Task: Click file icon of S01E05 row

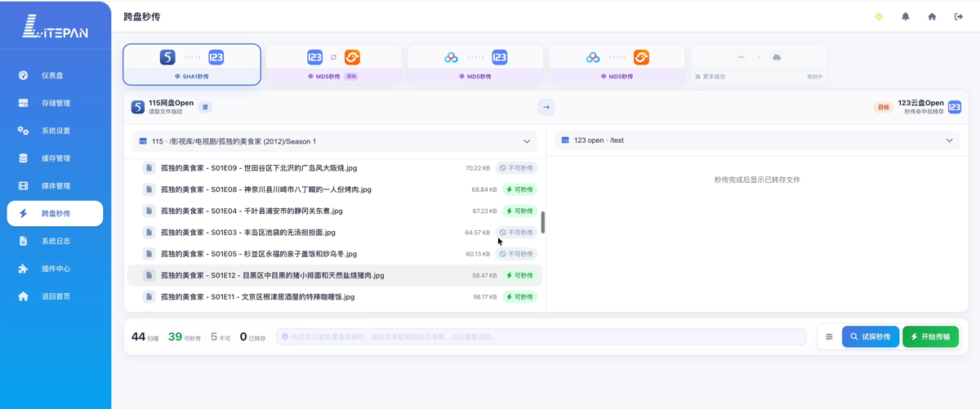Action: click(149, 254)
